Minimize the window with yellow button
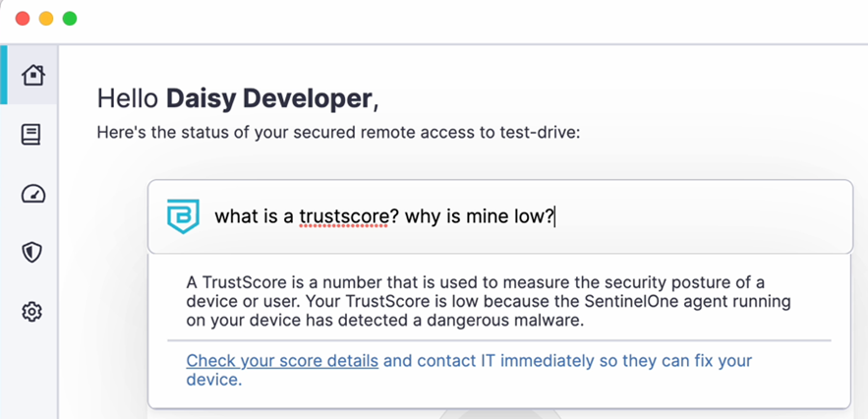868x419 pixels. (x=46, y=19)
